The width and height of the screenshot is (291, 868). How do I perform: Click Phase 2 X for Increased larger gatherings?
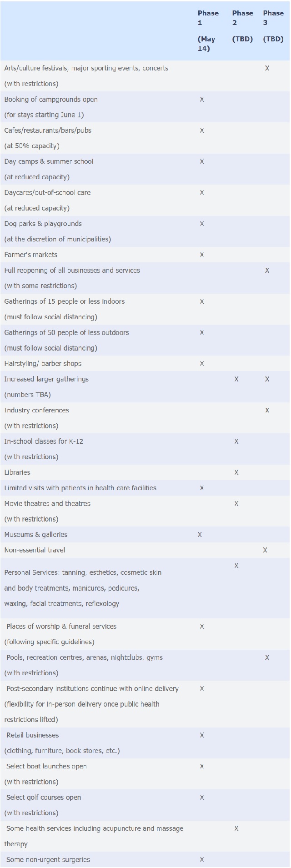coord(236,379)
